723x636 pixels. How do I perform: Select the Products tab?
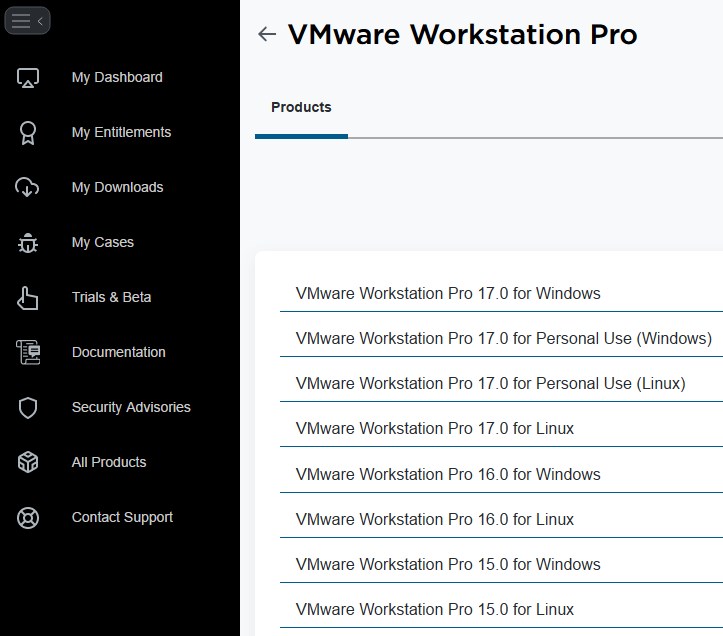301,107
